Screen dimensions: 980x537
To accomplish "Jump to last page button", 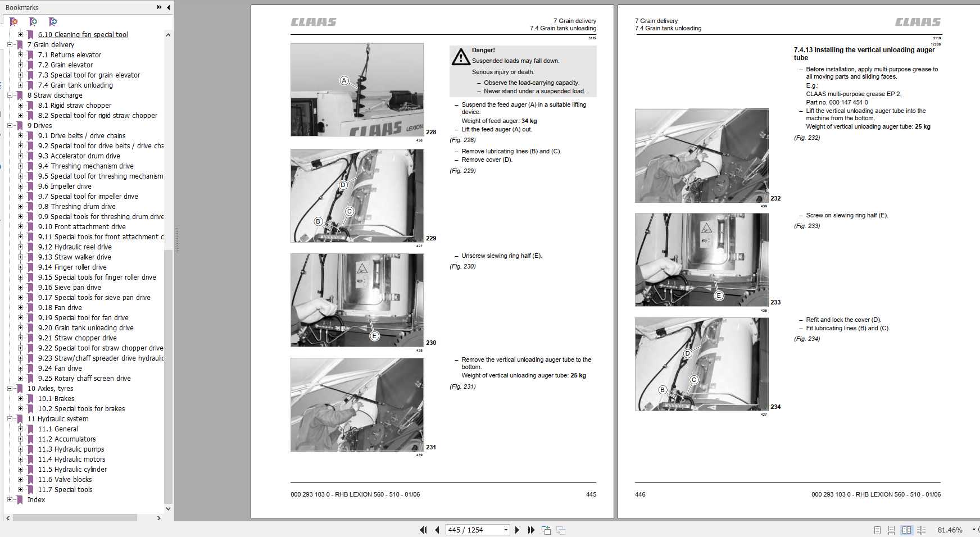I will 531,530.
